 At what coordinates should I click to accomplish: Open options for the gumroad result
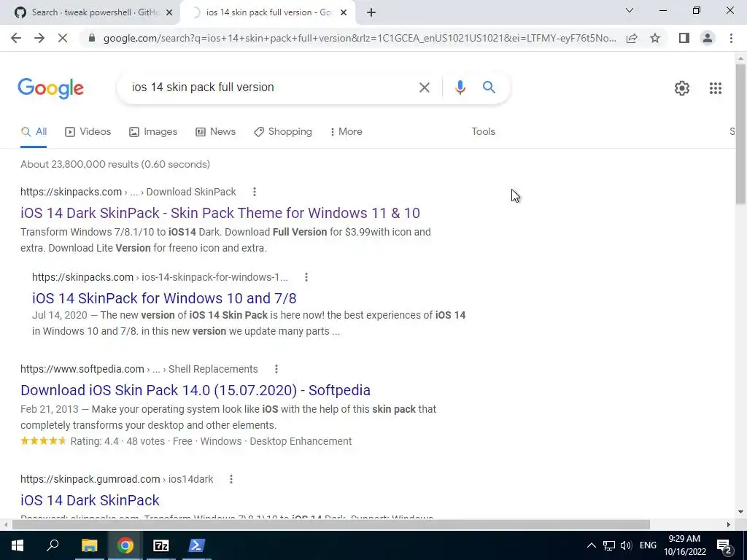coord(231,479)
